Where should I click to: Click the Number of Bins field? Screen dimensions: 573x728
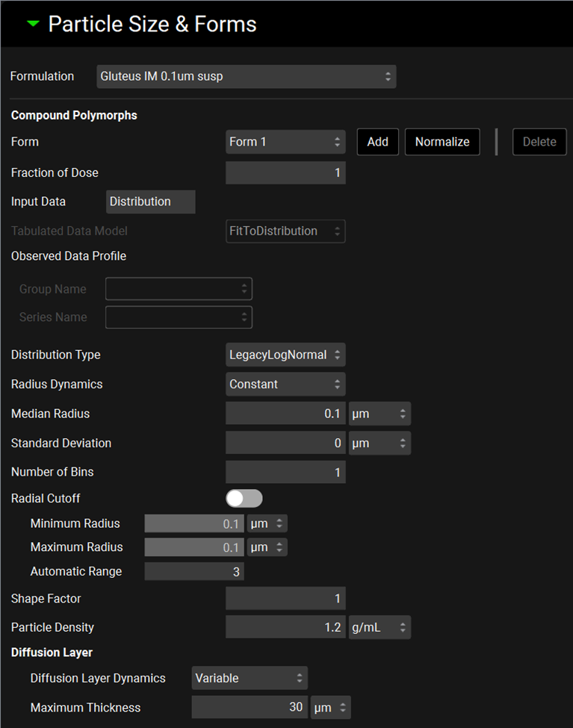tap(285, 472)
